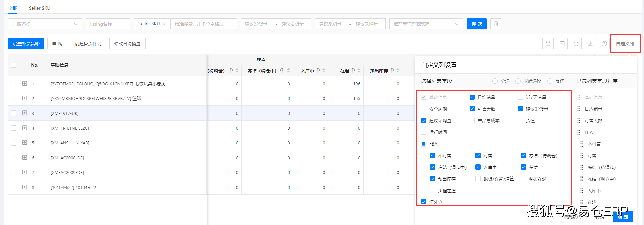Open the 店铺名称 dropdown

click(x=45, y=24)
